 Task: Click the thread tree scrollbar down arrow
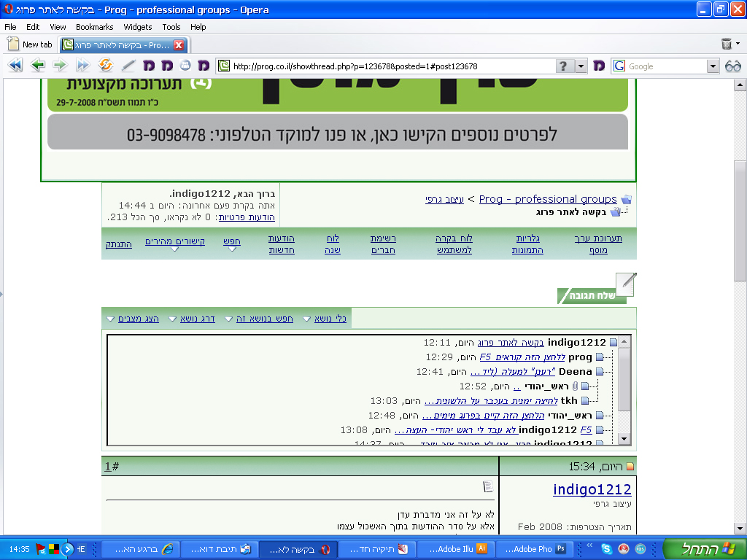coord(624,438)
